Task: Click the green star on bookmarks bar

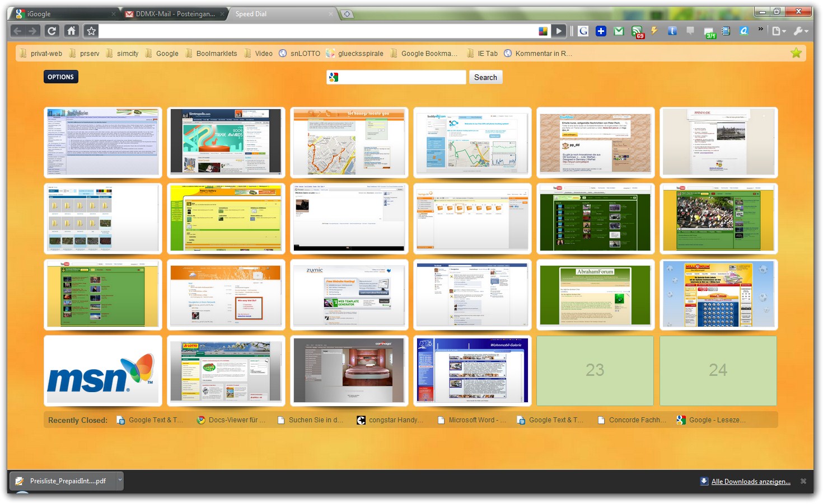Action: coord(796,53)
